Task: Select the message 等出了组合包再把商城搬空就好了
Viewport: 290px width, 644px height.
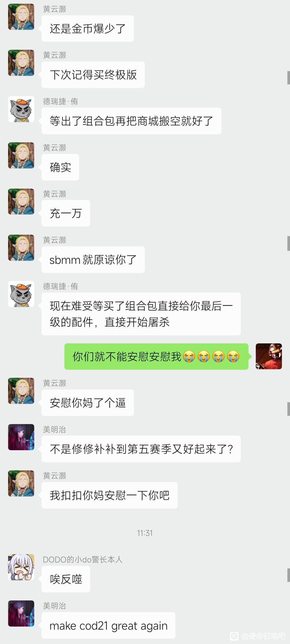Action: [131, 121]
